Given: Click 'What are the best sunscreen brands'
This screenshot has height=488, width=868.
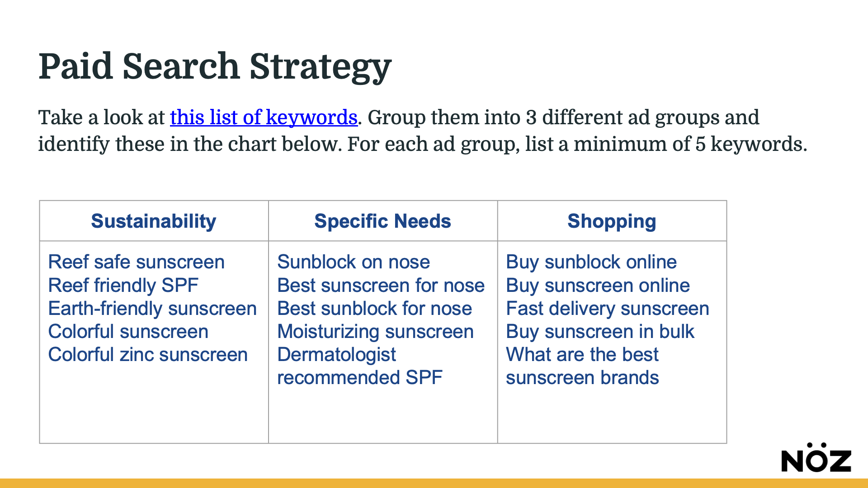Looking at the screenshot, I should tap(582, 366).
